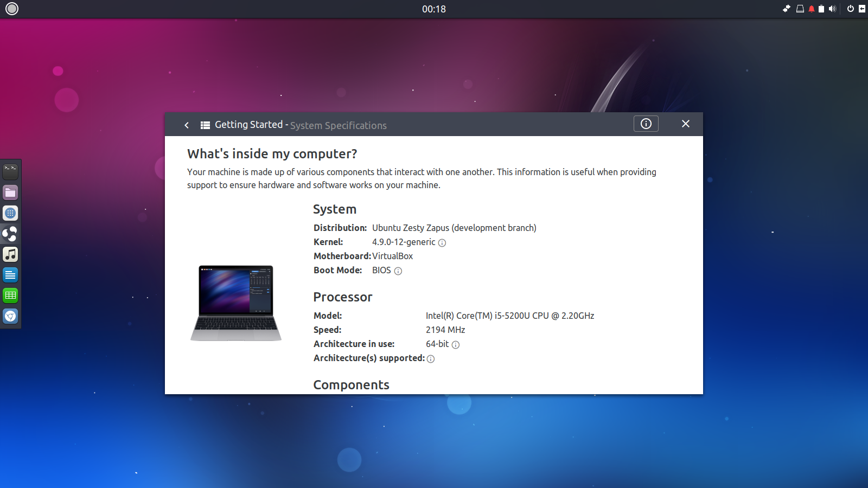Launch the green spreadsheet dock icon
868x488 pixels.
[x=10, y=296]
